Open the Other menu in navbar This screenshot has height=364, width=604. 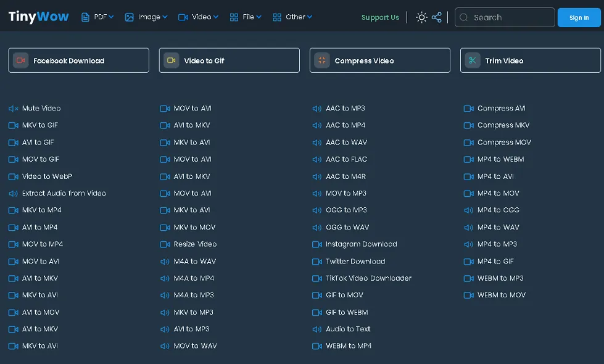292,17
